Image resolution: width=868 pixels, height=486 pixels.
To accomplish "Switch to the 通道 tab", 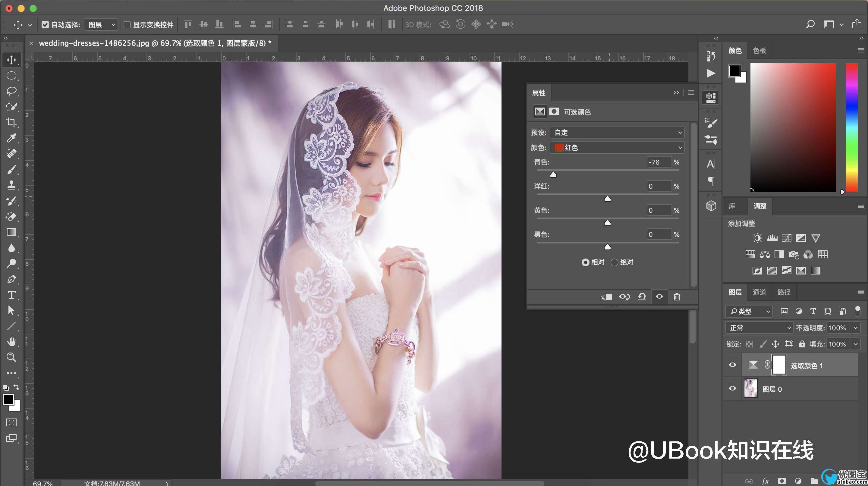I will pos(759,292).
